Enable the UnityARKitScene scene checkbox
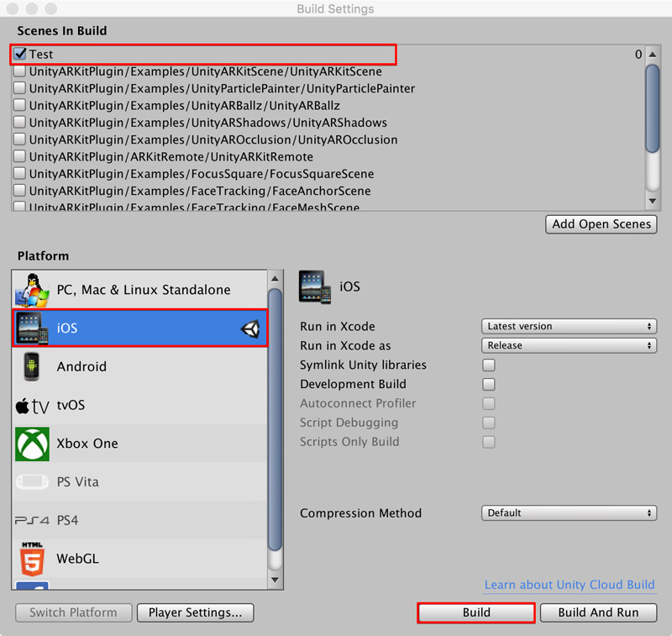This screenshot has width=672, height=636. 19,71
